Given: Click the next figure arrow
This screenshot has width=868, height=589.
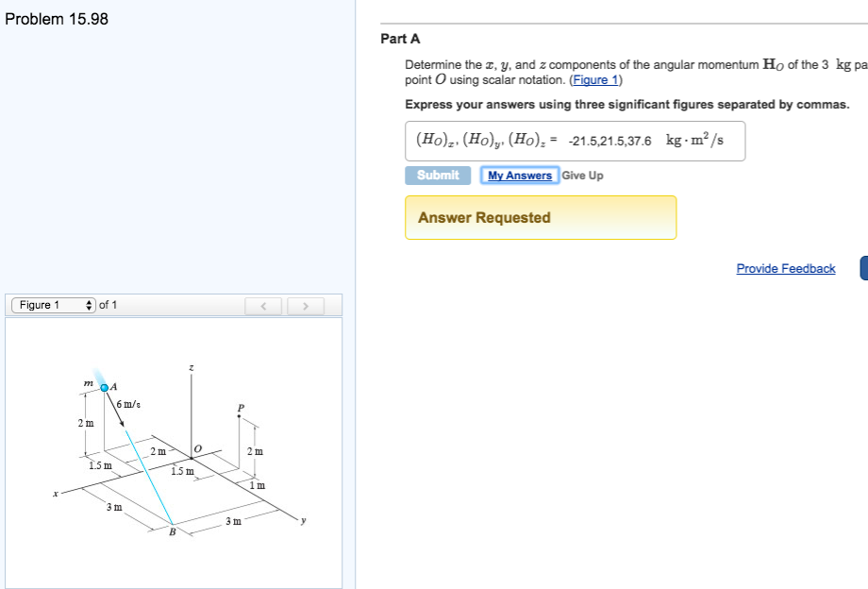Looking at the screenshot, I should pyautogui.click(x=304, y=306).
